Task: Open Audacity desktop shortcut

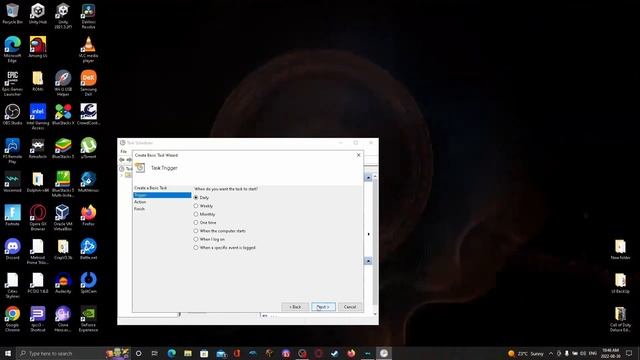Action: pos(63,283)
